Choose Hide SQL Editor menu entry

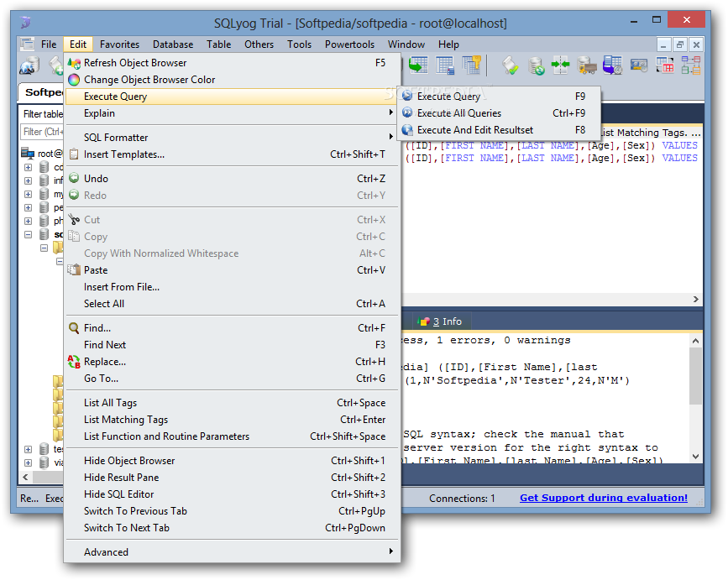(x=232, y=494)
